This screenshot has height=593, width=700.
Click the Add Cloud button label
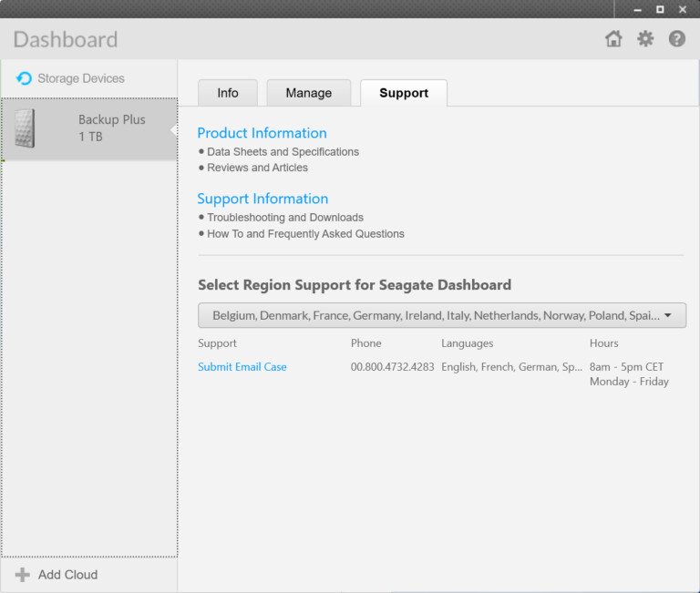pos(67,575)
